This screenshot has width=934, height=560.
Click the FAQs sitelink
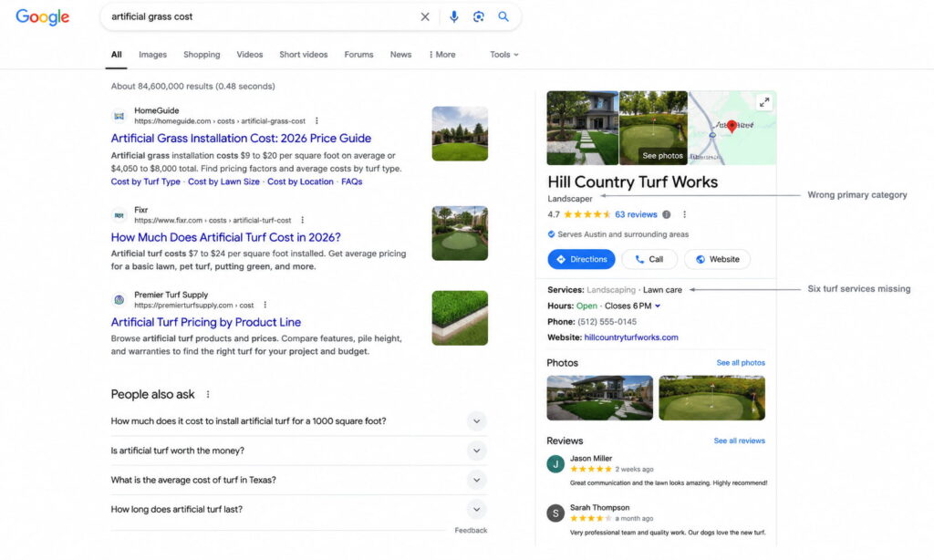click(351, 181)
